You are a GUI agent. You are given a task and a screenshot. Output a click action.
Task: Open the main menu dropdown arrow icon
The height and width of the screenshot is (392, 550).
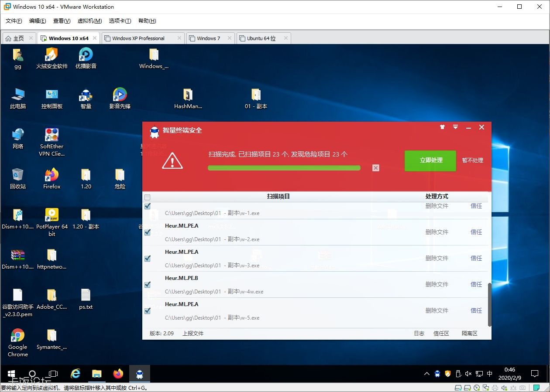click(455, 127)
